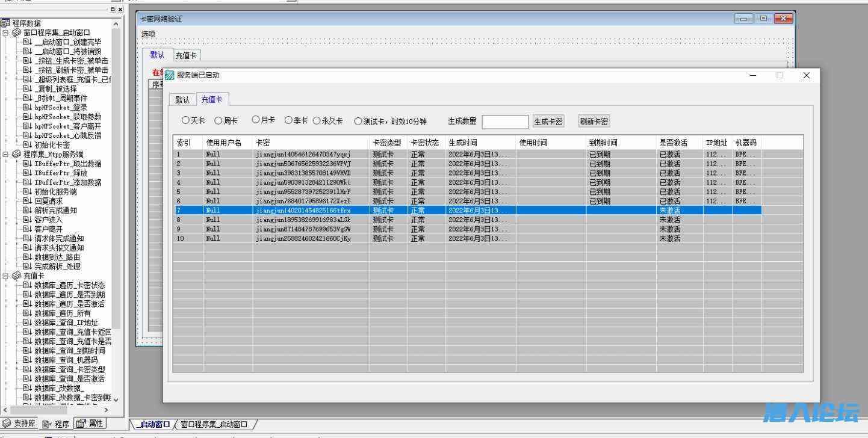This screenshot has width=868, height=438.
Task: Collapse the 程序集_Http服务端 tree branch
Action: [x=5, y=154]
